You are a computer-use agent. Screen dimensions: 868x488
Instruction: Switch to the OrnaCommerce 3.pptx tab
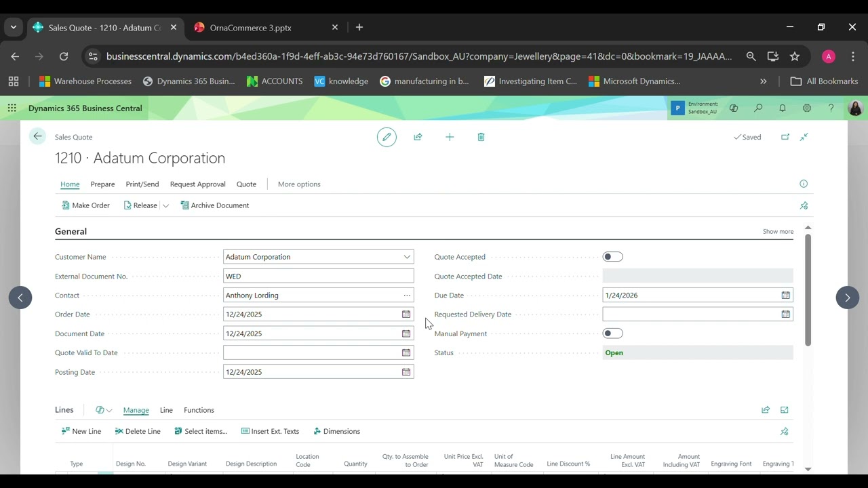(x=251, y=28)
